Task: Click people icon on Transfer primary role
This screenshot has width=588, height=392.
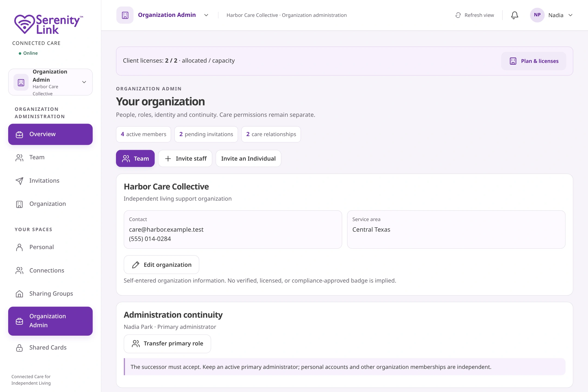Action: (136, 344)
